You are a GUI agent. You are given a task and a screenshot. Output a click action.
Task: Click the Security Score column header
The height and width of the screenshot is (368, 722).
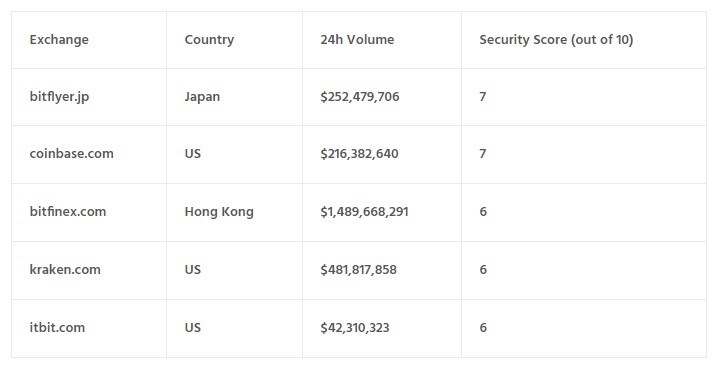click(x=556, y=40)
